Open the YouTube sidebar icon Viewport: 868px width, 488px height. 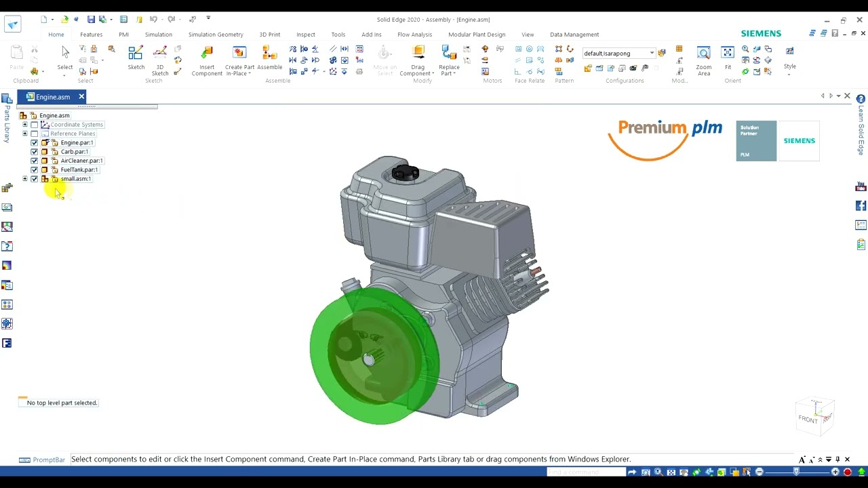[861, 186]
